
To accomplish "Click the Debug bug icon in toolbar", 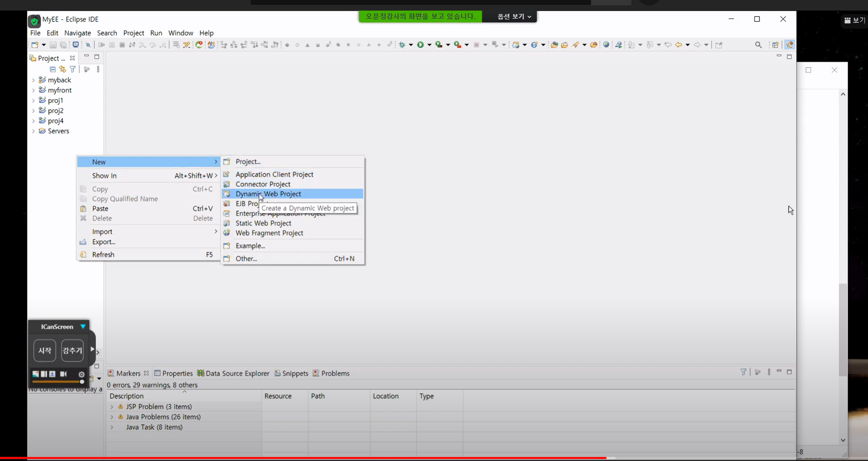I will (x=402, y=45).
